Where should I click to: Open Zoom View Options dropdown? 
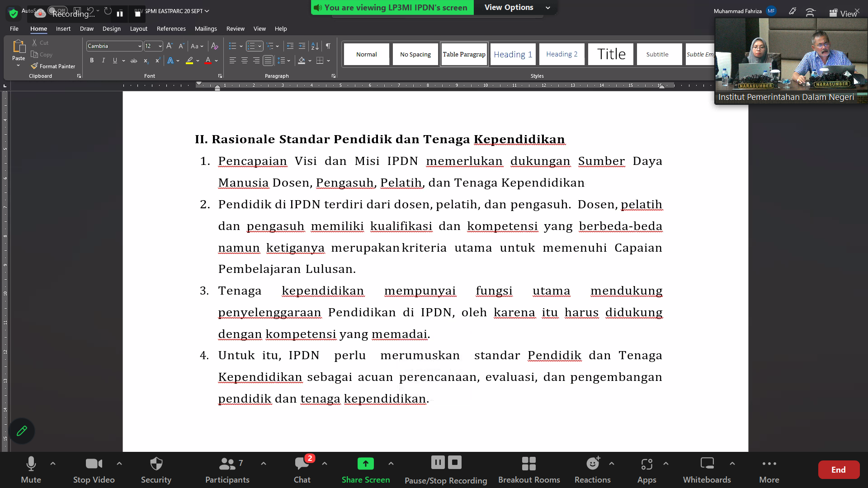coord(517,7)
